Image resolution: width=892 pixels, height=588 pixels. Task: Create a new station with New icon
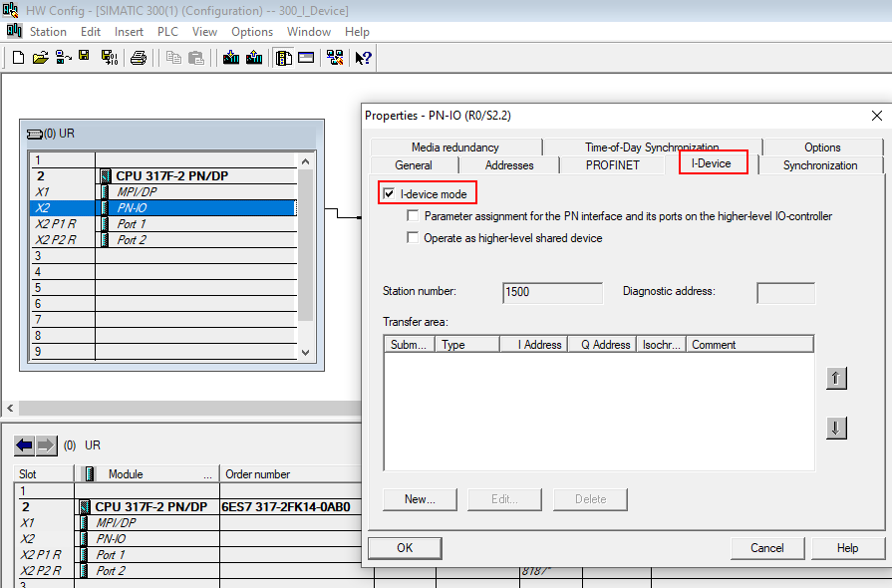(18, 58)
